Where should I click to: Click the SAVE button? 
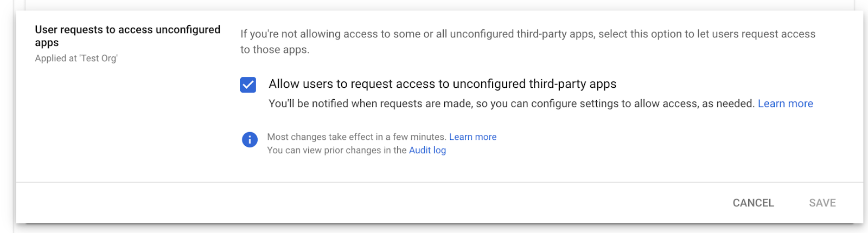[x=822, y=203]
